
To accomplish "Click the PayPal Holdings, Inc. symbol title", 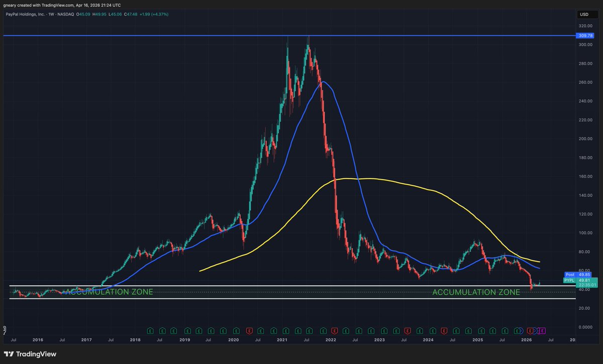I will pos(26,14).
